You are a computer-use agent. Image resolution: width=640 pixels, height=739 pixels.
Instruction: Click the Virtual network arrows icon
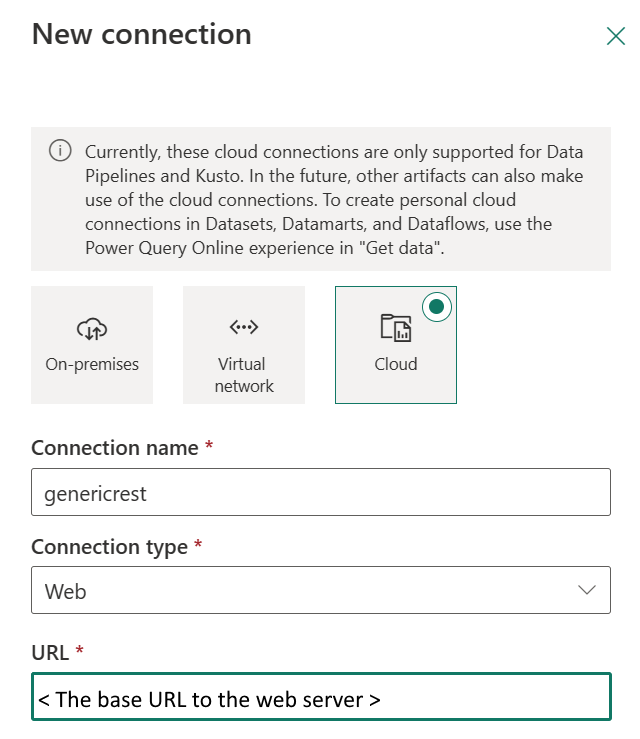click(x=244, y=327)
